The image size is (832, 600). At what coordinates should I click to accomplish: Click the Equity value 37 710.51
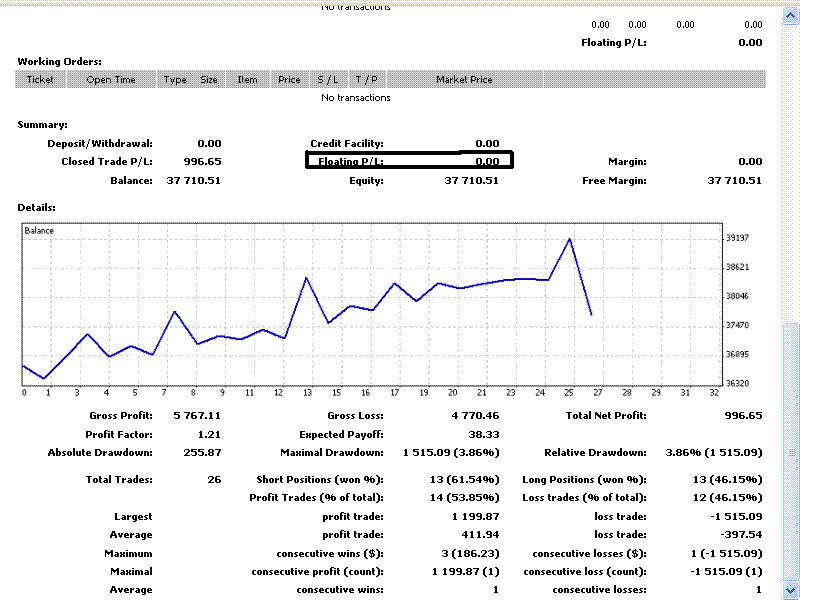click(471, 181)
